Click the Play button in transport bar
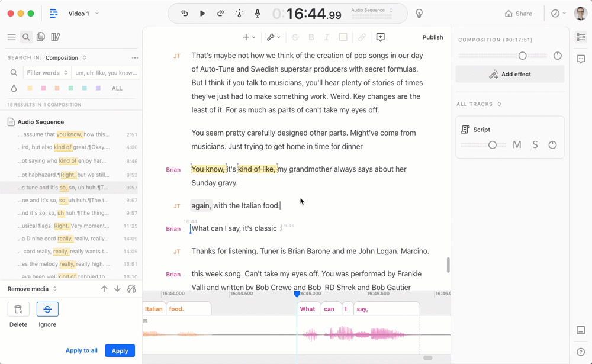592x364 pixels. [202, 14]
